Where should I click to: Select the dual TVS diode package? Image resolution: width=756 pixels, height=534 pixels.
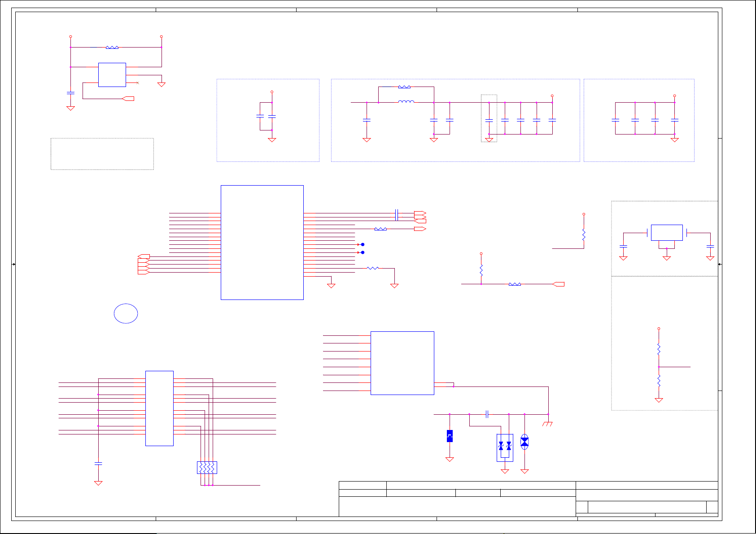point(505,447)
